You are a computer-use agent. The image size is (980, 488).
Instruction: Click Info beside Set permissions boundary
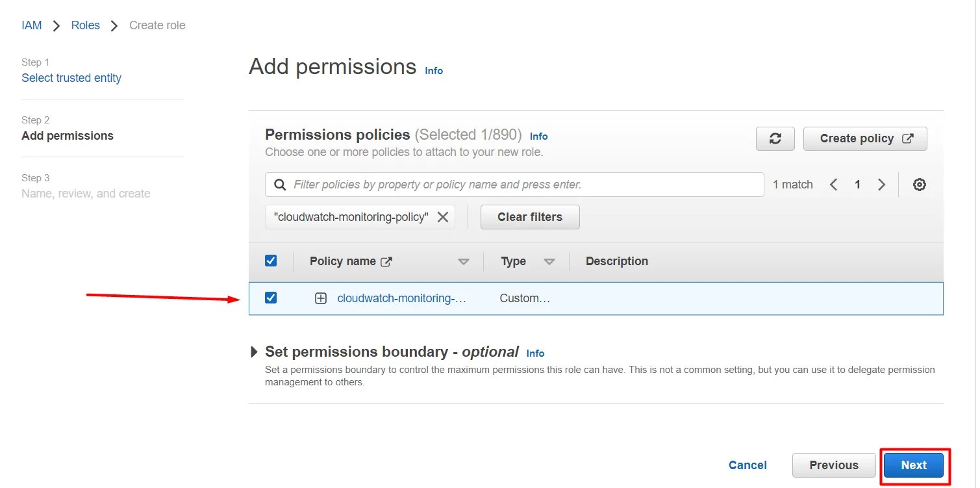[x=535, y=353]
